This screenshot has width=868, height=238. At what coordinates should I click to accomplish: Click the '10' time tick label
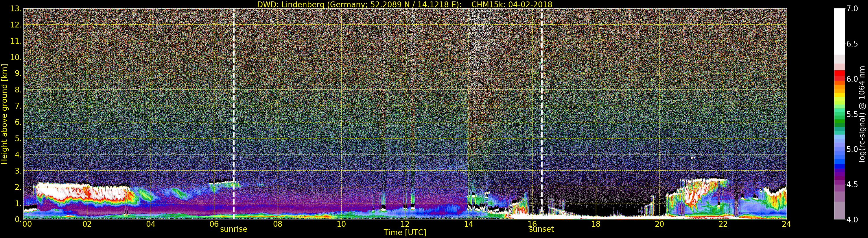341,224
